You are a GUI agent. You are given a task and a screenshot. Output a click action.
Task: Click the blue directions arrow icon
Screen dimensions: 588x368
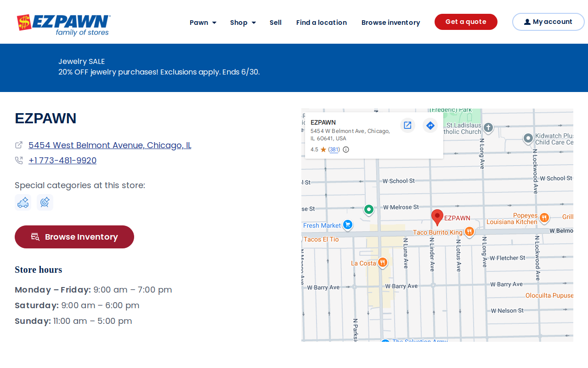tap(430, 125)
